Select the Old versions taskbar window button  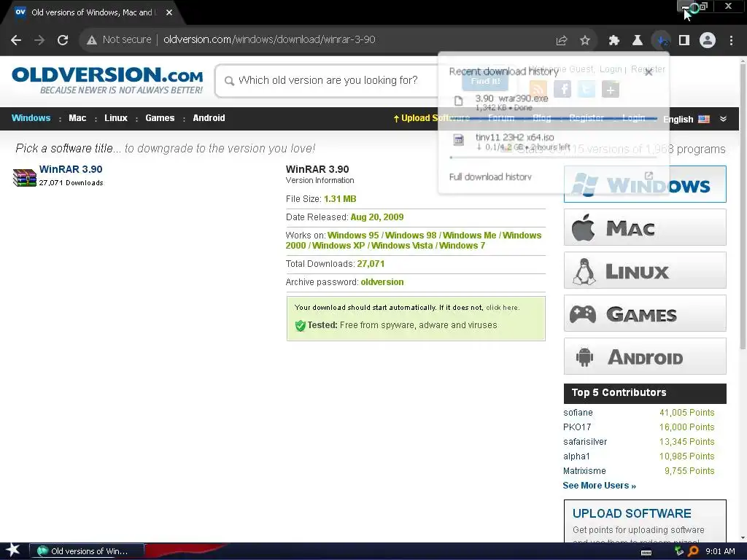(x=88, y=551)
